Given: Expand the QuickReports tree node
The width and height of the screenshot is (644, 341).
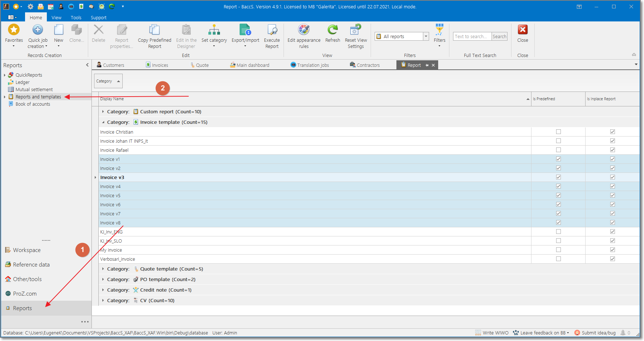Looking at the screenshot, I should point(4,75).
